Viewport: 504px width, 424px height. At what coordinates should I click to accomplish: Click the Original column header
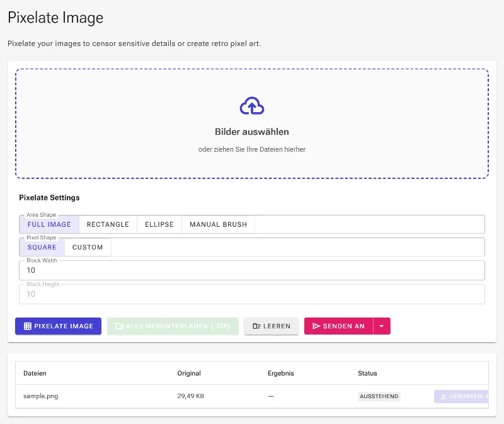[189, 373]
